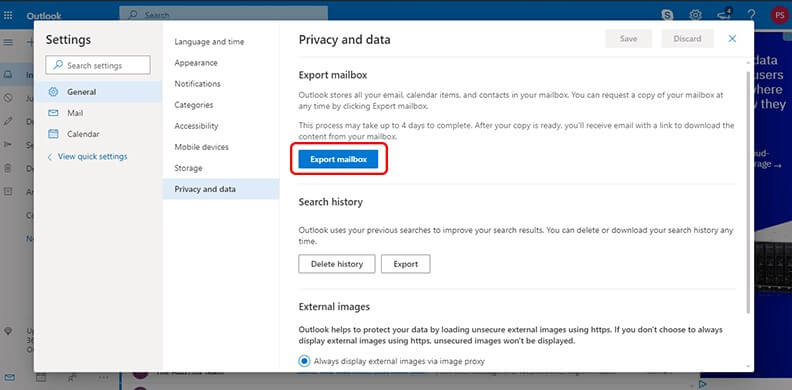Select the Deleted Items trash icon
792x390 pixels.
8,168
